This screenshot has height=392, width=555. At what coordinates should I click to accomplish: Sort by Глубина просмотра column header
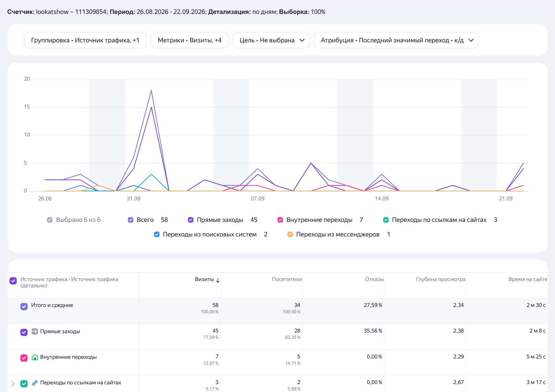(x=441, y=279)
